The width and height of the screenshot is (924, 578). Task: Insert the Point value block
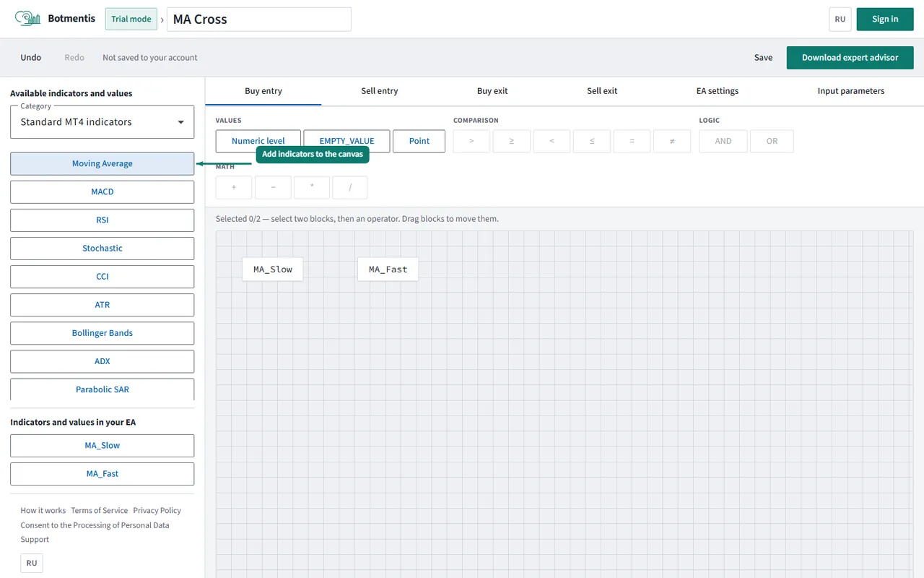click(x=419, y=142)
